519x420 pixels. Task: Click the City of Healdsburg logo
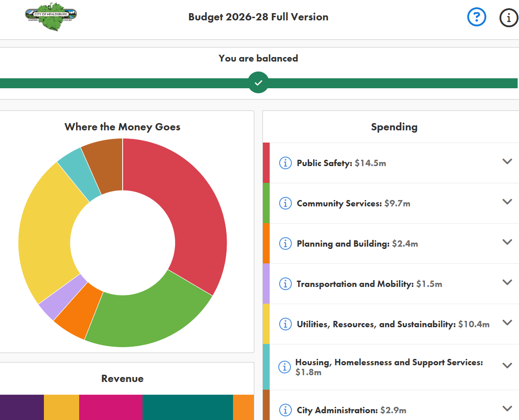pyautogui.click(x=51, y=16)
